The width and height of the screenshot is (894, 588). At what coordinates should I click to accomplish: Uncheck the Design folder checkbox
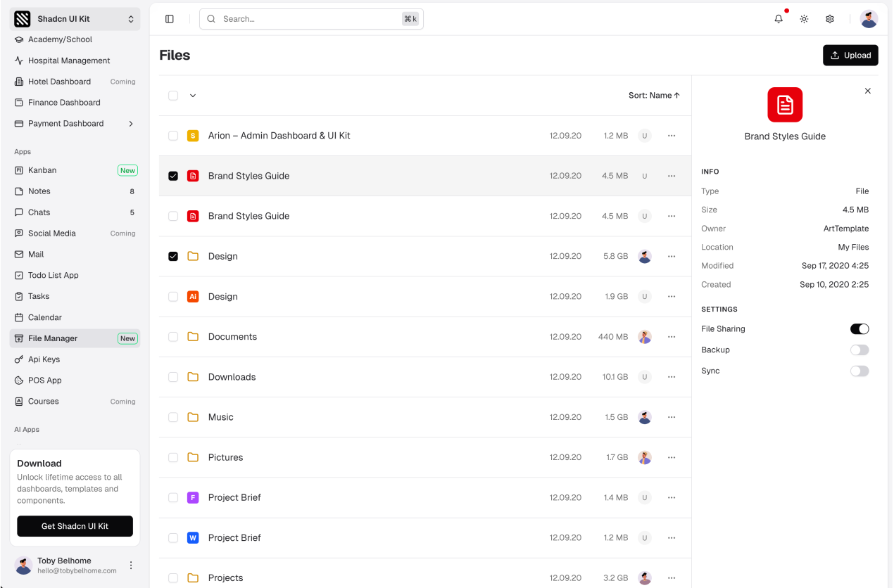coord(173,257)
